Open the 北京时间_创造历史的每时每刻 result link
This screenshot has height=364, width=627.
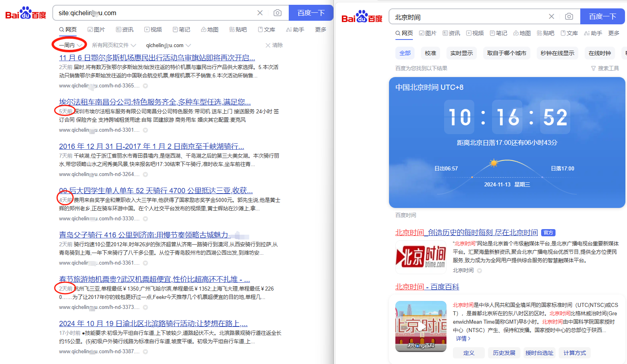click(466, 233)
